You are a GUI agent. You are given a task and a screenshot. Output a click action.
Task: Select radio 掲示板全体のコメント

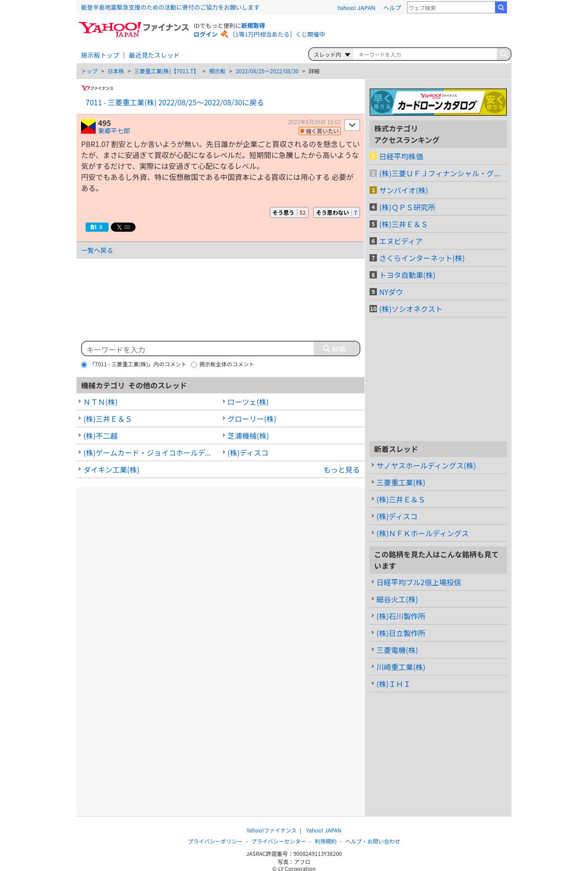(194, 365)
